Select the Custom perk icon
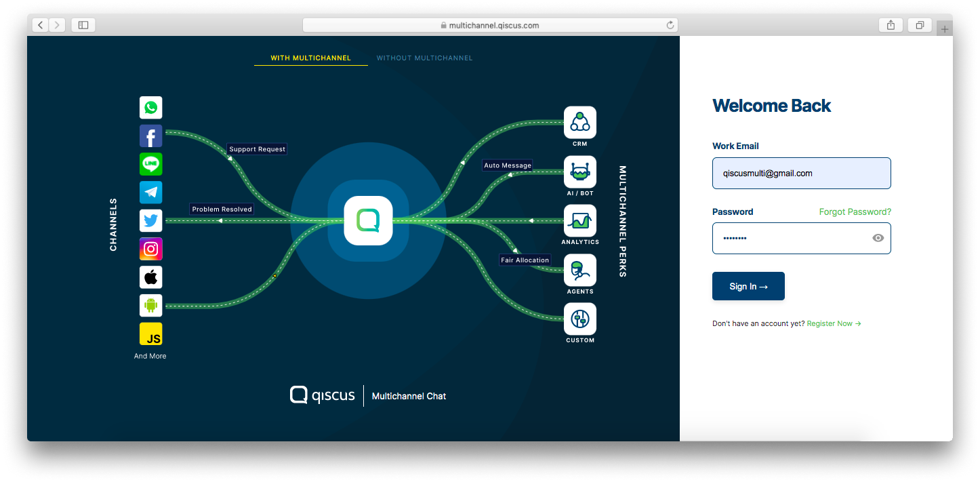Screen dimensions: 980x482 pos(579,319)
